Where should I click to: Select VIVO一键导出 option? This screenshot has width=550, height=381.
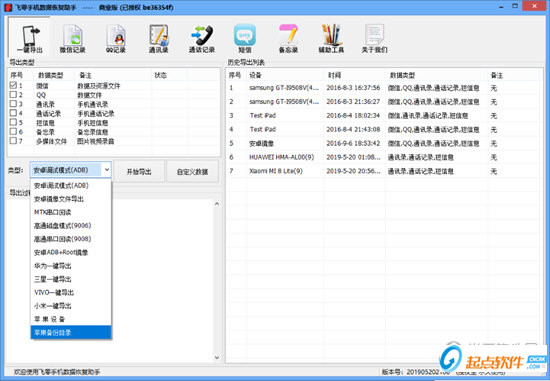coord(71,292)
